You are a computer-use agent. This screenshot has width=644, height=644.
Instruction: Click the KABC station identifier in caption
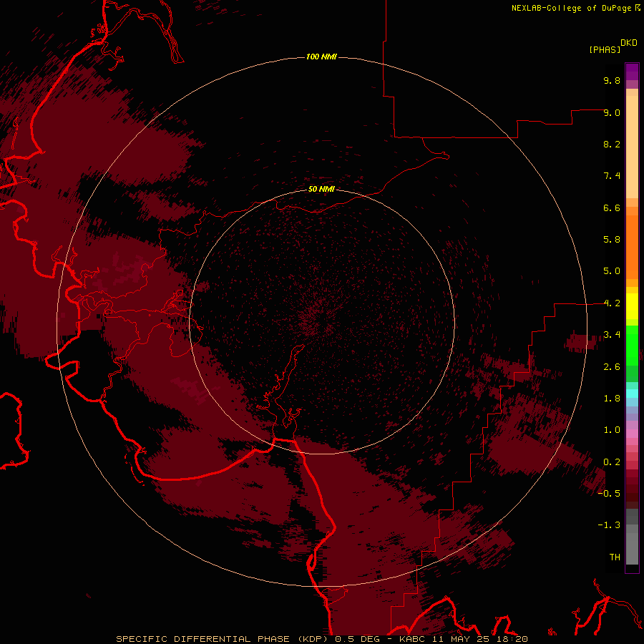click(413, 639)
